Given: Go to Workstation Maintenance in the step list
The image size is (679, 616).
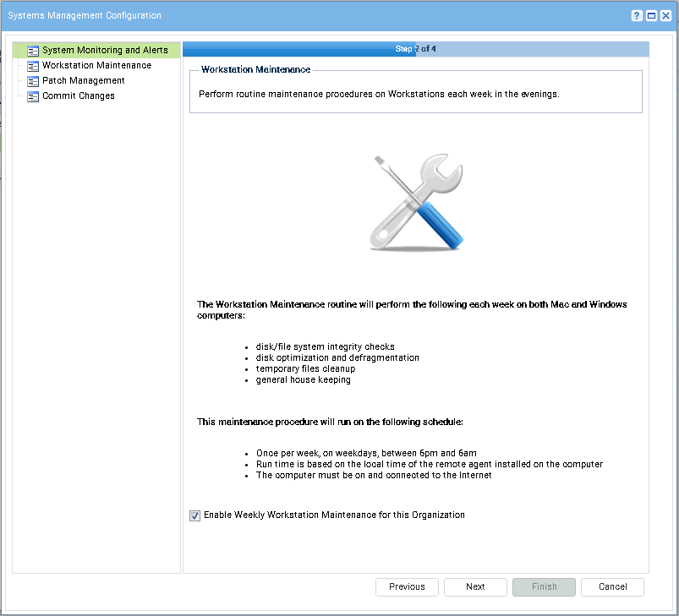Looking at the screenshot, I should (x=96, y=65).
